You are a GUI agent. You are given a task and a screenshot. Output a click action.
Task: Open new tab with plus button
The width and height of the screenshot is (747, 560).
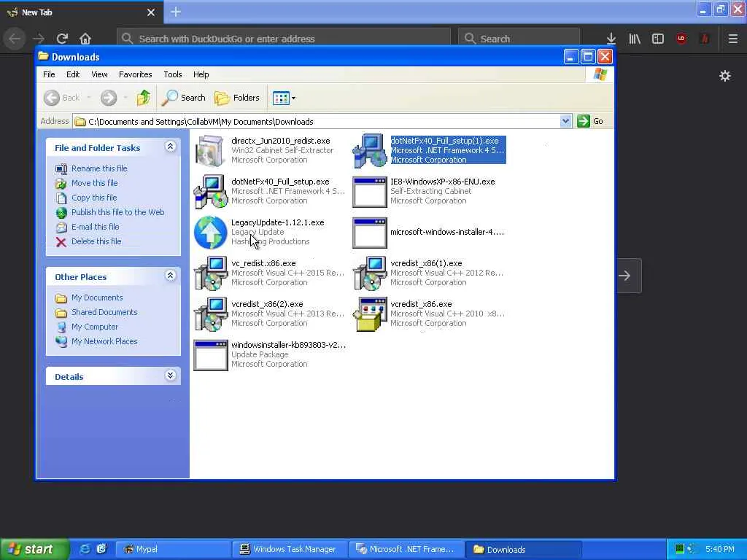(x=176, y=12)
